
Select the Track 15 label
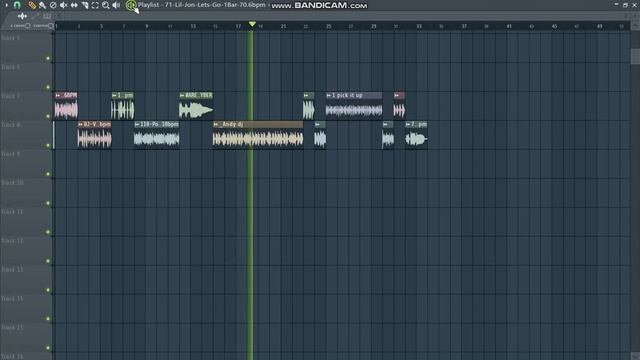tap(12, 328)
